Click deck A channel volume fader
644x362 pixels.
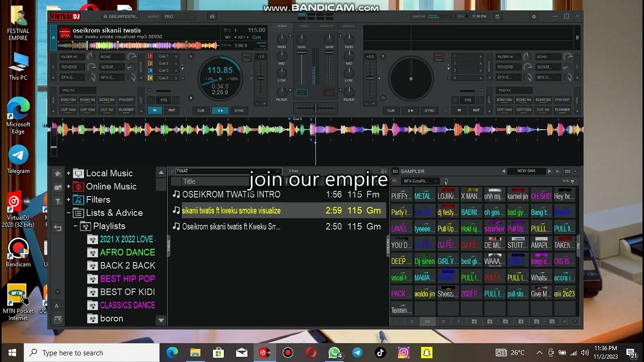coord(301,67)
